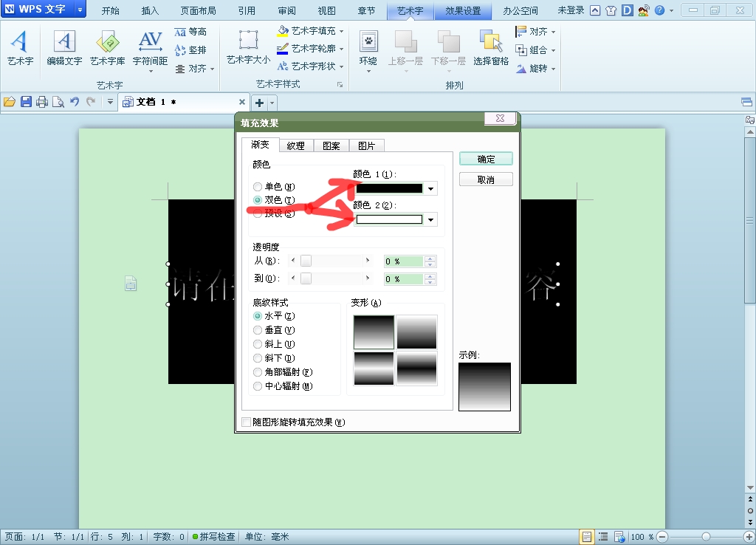This screenshot has width=756, height=545.
Task: Click the zoom in plus icon
Action: [x=749, y=537]
